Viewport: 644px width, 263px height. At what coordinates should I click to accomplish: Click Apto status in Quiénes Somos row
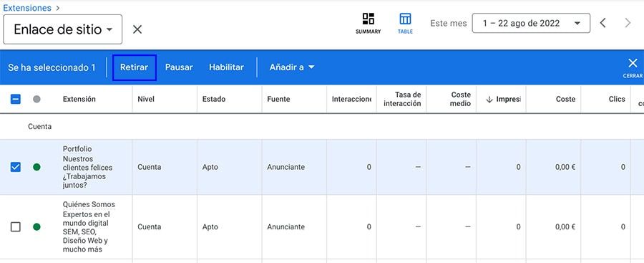[x=210, y=226]
